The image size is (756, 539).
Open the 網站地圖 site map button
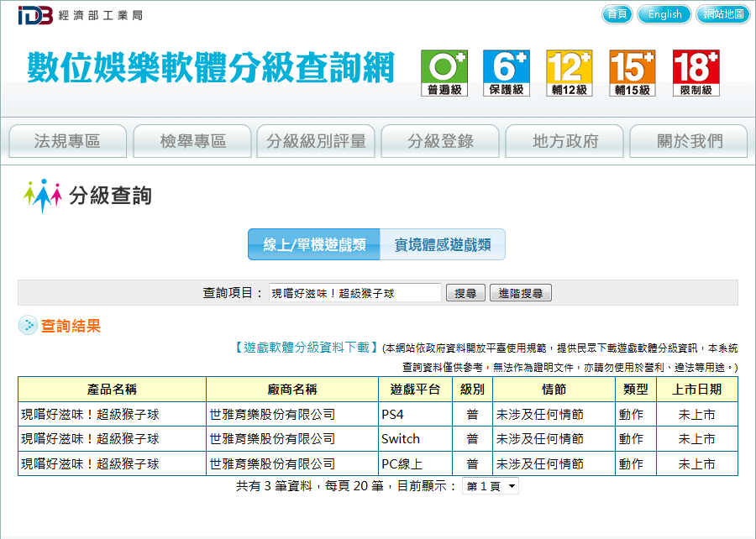pos(722,14)
